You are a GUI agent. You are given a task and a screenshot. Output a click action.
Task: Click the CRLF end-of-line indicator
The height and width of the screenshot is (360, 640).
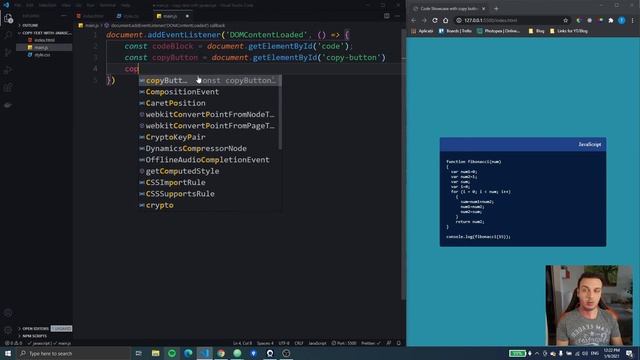coord(299,343)
